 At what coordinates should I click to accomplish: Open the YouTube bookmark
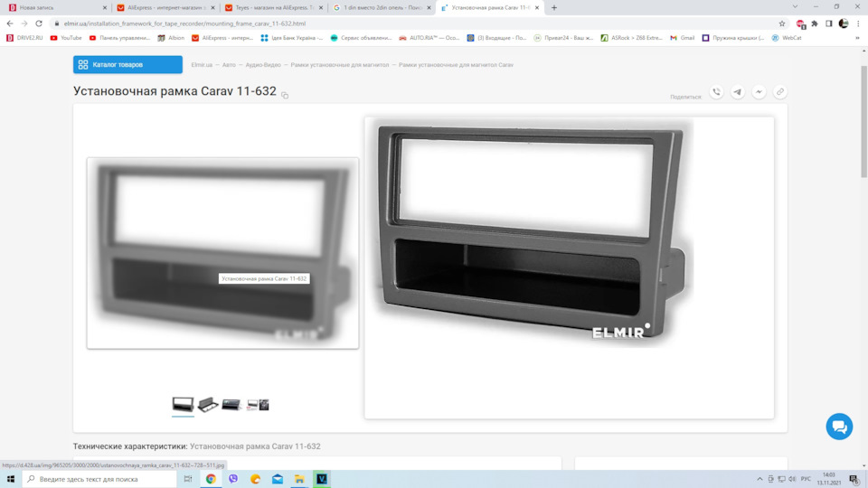pos(66,38)
